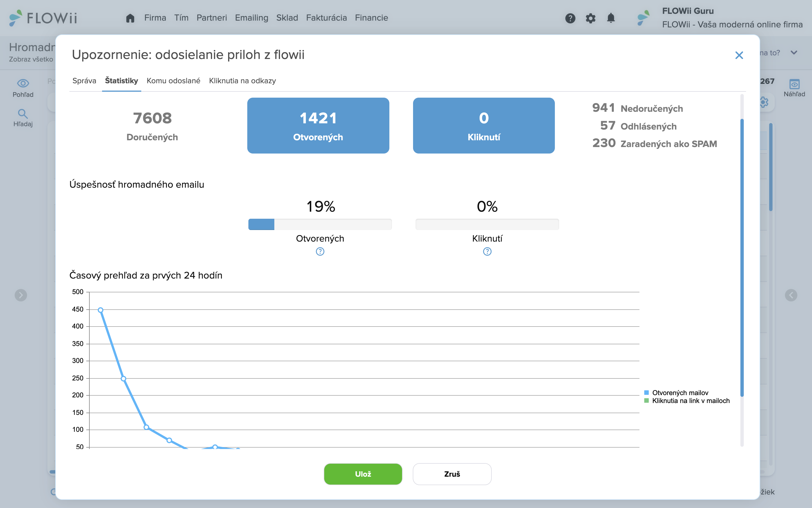Expand left side panel arrow
This screenshot has height=508, width=812.
21,295
